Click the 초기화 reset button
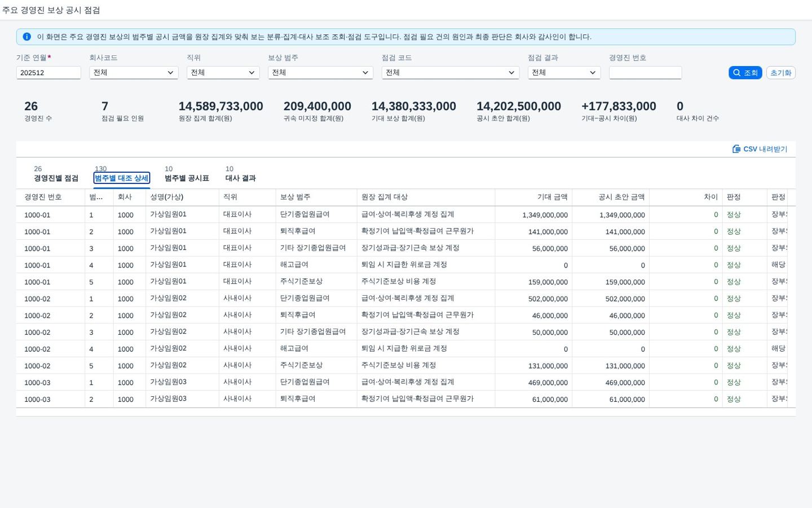The image size is (812, 508). tap(780, 73)
